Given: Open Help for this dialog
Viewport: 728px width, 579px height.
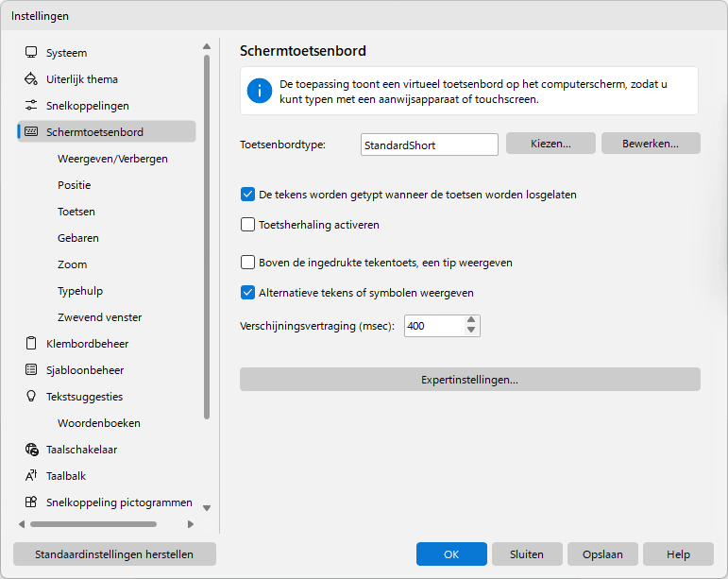Looking at the screenshot, I should click(678, 553).
